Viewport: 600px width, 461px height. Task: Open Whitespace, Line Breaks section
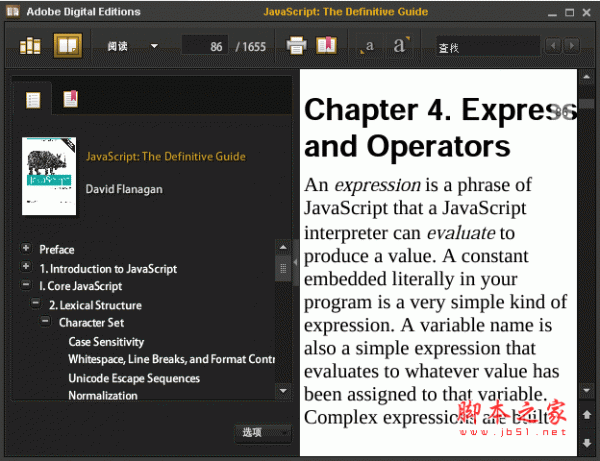click(x=171, y=359)
